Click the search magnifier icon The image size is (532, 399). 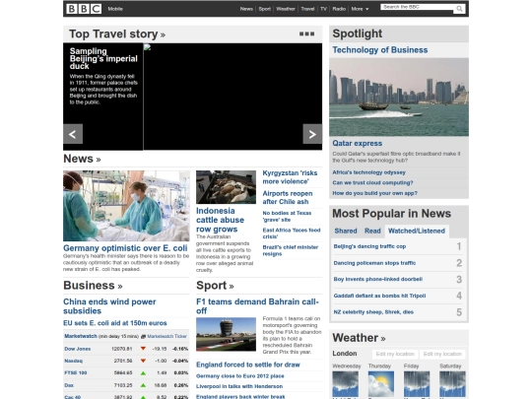point(459,9)
